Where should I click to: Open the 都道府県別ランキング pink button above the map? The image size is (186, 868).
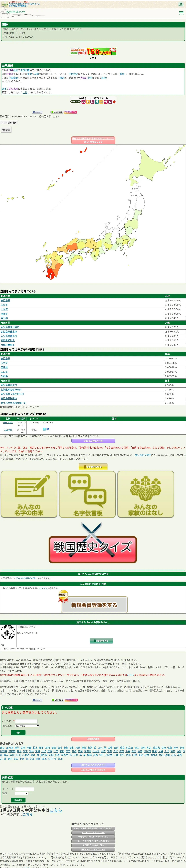[93, 140]
